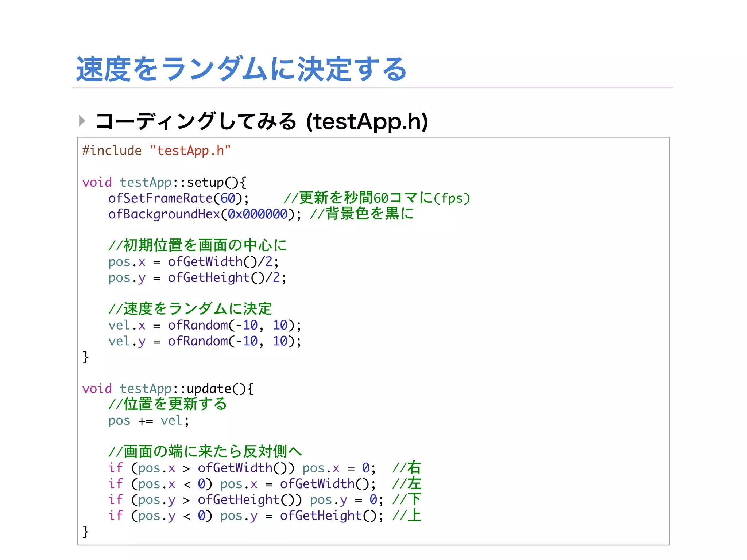Click the heading コーディングしてみる (testApp.h)
The image size is (747, 560).
262,121
